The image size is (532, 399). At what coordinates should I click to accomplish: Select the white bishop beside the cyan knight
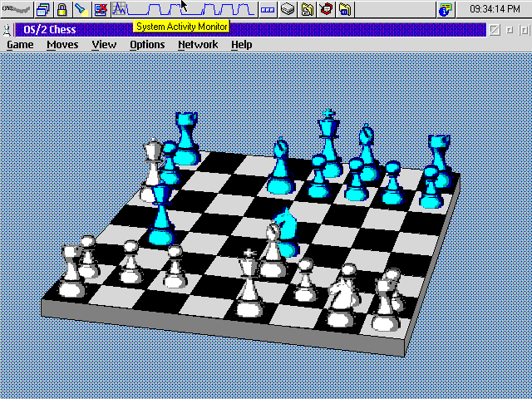(272, 251)
